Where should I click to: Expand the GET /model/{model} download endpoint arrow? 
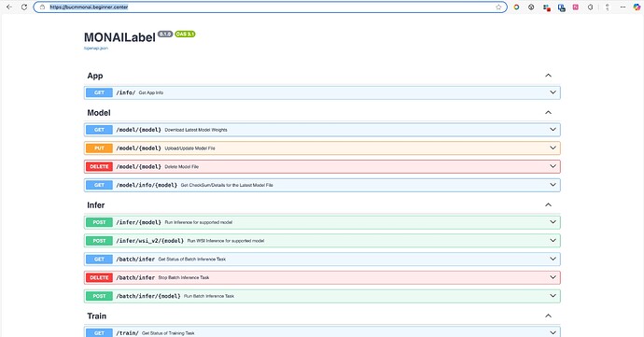click(x=553, y=130)
